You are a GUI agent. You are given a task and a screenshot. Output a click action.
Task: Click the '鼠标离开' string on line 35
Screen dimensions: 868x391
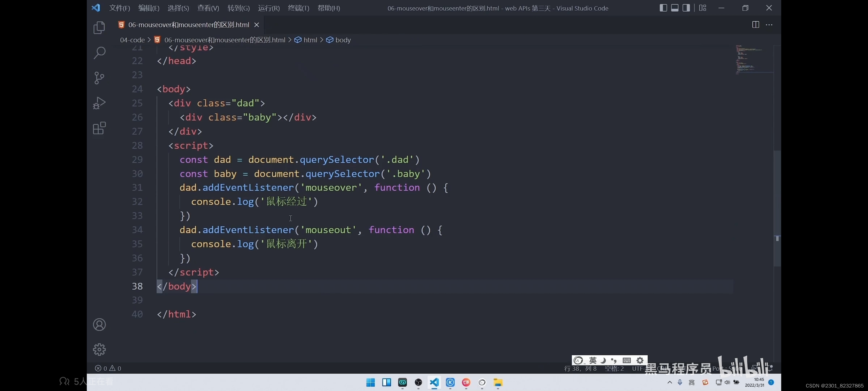point(287,244)
